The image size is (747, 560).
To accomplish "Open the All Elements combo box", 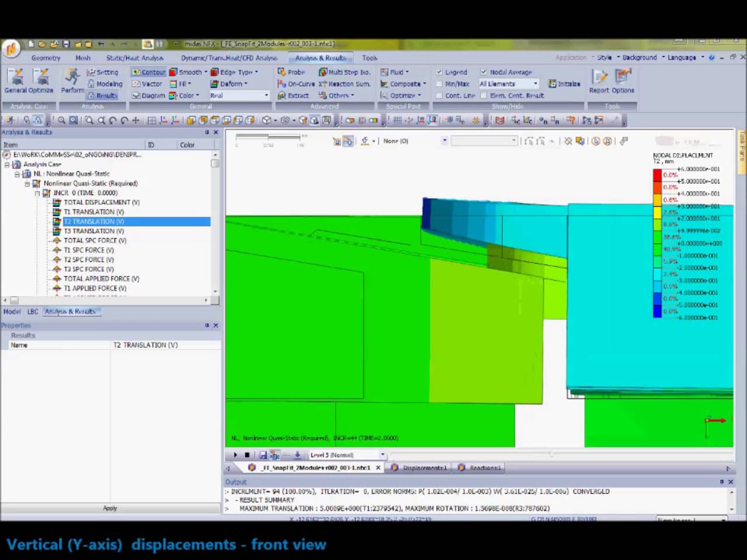I will (509, 84).
